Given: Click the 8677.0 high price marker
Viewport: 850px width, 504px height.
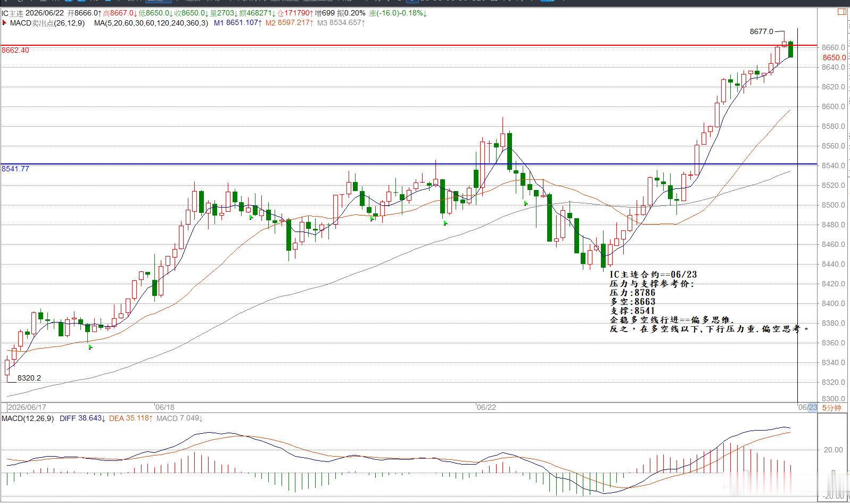Looking at the screenshot, I should [761, 31].
